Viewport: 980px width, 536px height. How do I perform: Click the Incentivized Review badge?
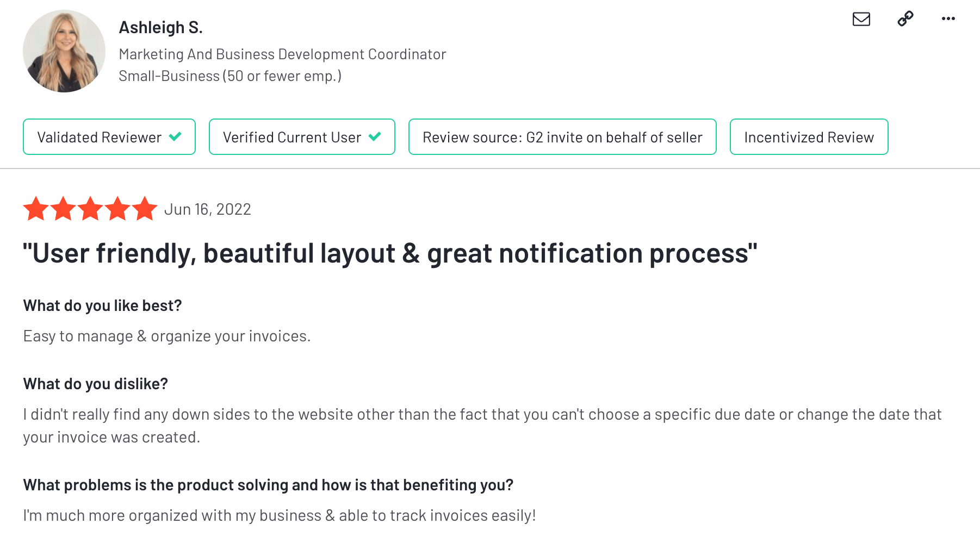point(809,137)
